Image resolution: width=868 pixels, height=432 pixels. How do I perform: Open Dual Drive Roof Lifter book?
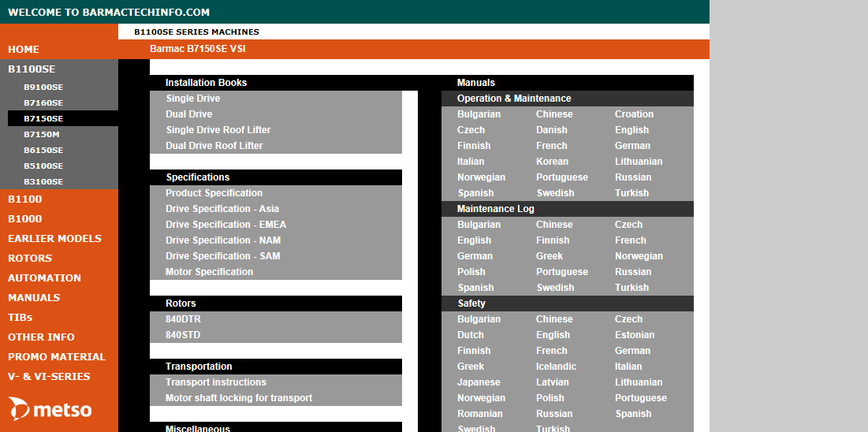(x=214, y=146)
